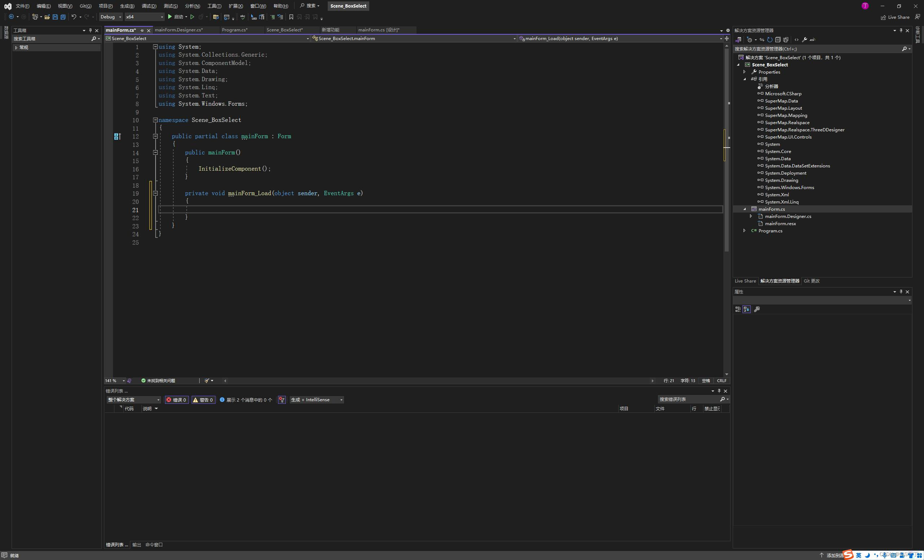Switch to the Git 更改 panel tab
The height and width of the screenshot is (560, 924).
[x=811, y=281]
